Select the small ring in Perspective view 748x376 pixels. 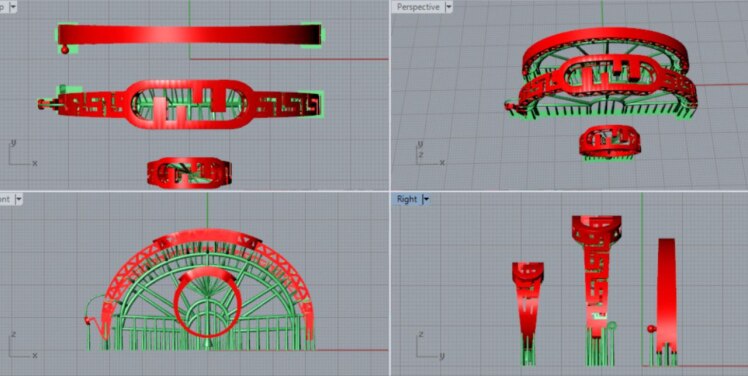tap(610, 142)
